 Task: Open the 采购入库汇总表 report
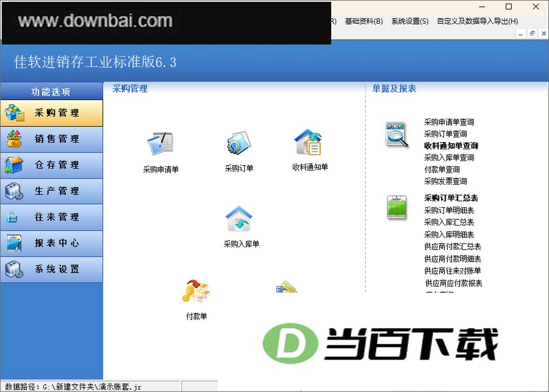[449, 223]
